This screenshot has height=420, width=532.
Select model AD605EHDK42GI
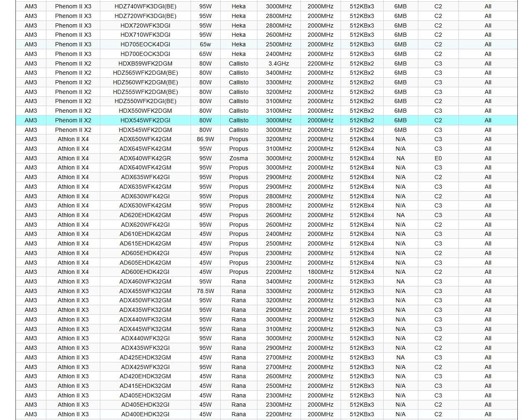pyautogui.click(x=145, y=253)
